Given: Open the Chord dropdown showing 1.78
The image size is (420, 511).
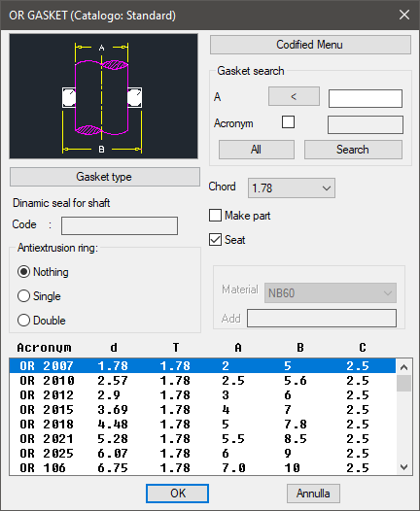Looking at the screenshot, I should click(x=292, y=188).
